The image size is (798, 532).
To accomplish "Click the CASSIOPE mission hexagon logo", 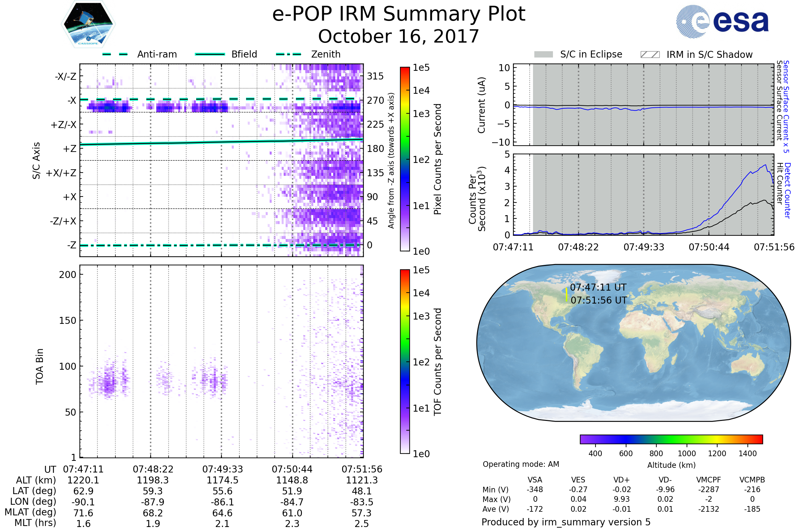I will point(88,24).
